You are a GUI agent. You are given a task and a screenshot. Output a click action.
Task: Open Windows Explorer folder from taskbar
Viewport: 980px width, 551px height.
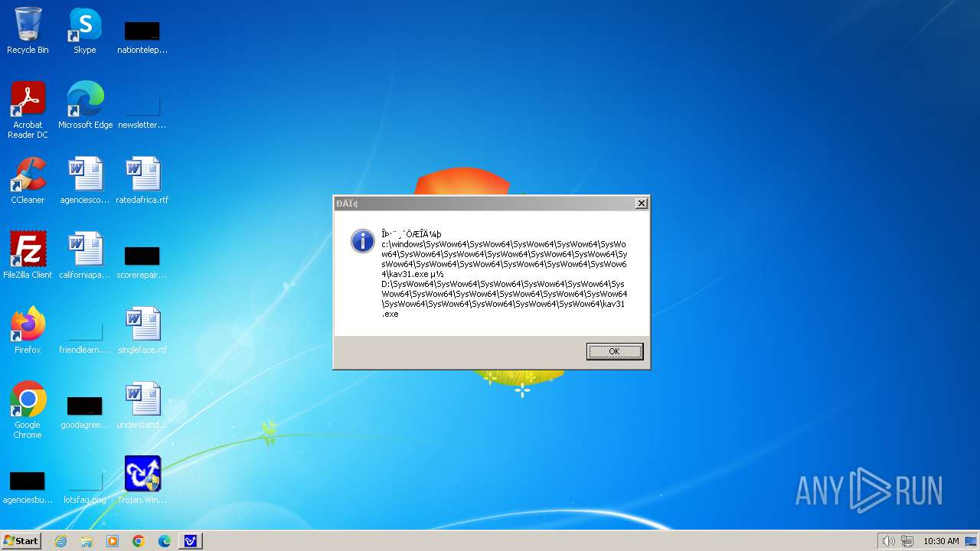coord(87,541)
